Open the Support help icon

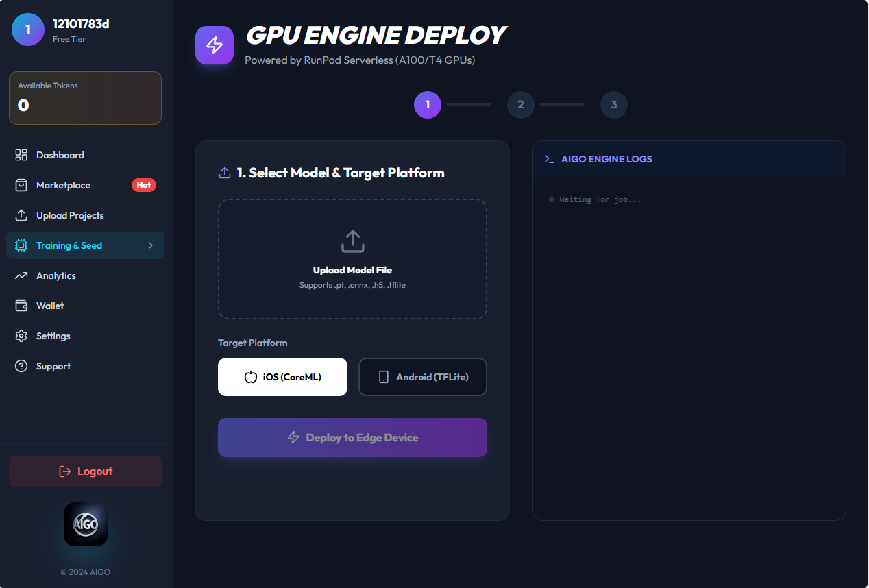tap(21, 366)
